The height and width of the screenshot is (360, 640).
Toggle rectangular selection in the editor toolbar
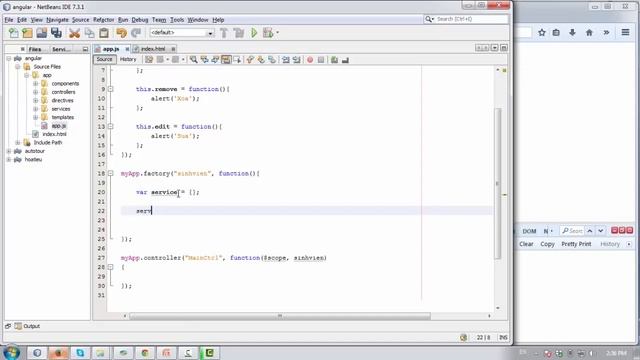point(237,60)
